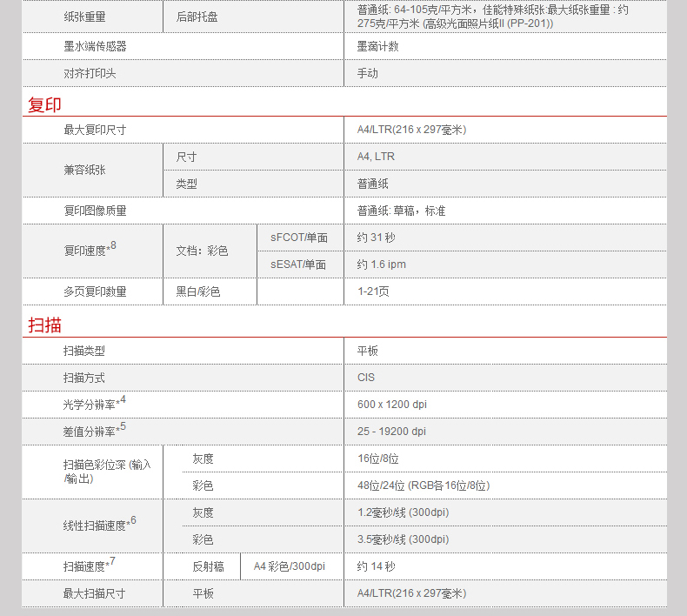
Task: Click the 对齐打印头 row label
Action: coord(90,74)
